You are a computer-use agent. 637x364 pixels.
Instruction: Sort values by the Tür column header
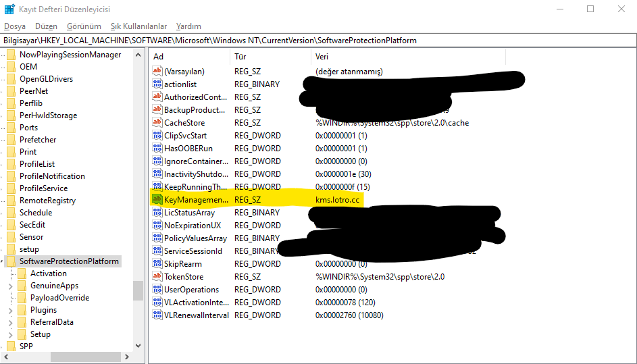click(271, 57)
